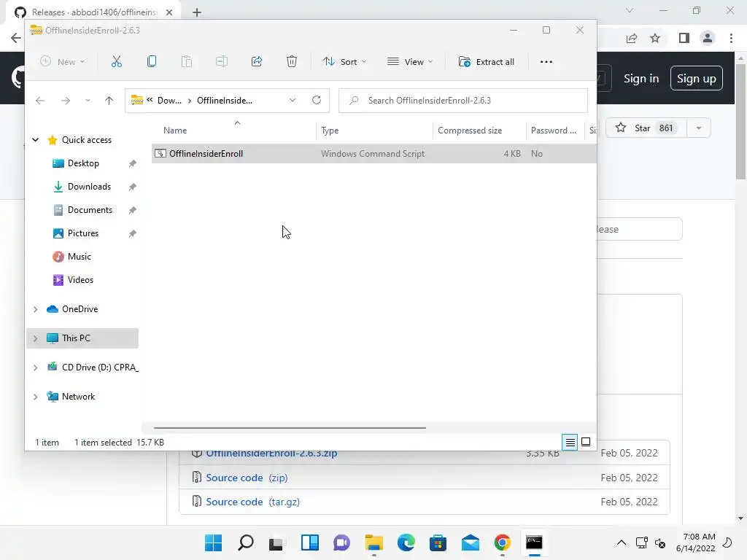This screenshot has height=560, width=747.
Task: Show hidden system tray icons
Action: 622,542
